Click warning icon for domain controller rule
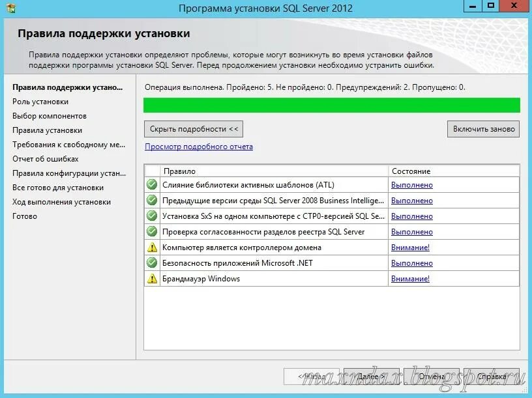 pos(152,248)
